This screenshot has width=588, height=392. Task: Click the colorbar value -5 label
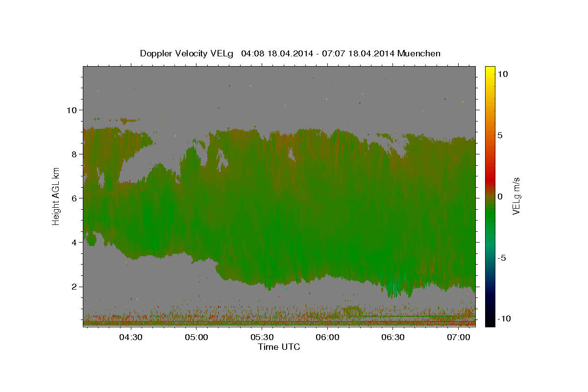501,258
